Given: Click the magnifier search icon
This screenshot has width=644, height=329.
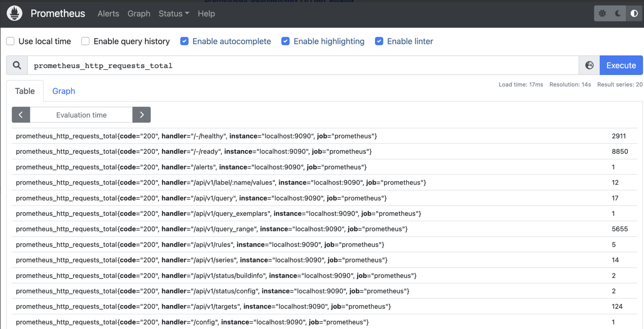Looking at the screenshot, I should (x=17, y=65).
